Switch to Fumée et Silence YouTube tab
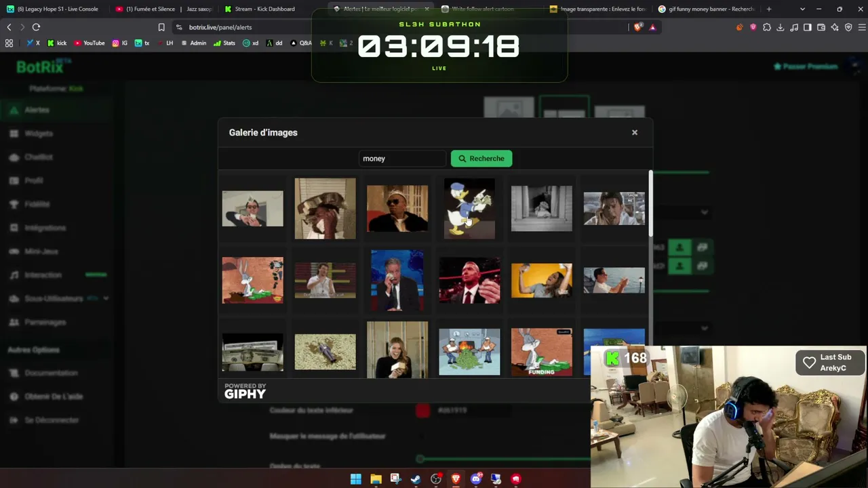Image resolution: width=868 pixels, height=488 pixels. tap(164, 9)
